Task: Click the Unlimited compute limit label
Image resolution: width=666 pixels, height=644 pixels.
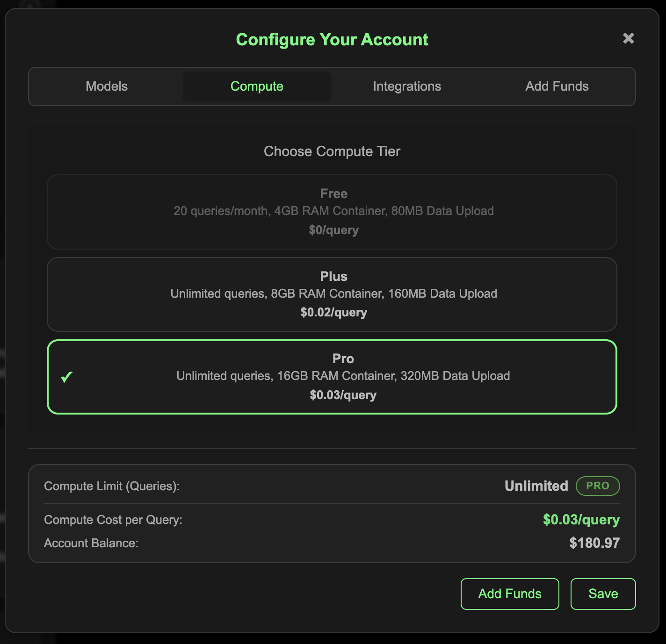Action: coord(536,486)
